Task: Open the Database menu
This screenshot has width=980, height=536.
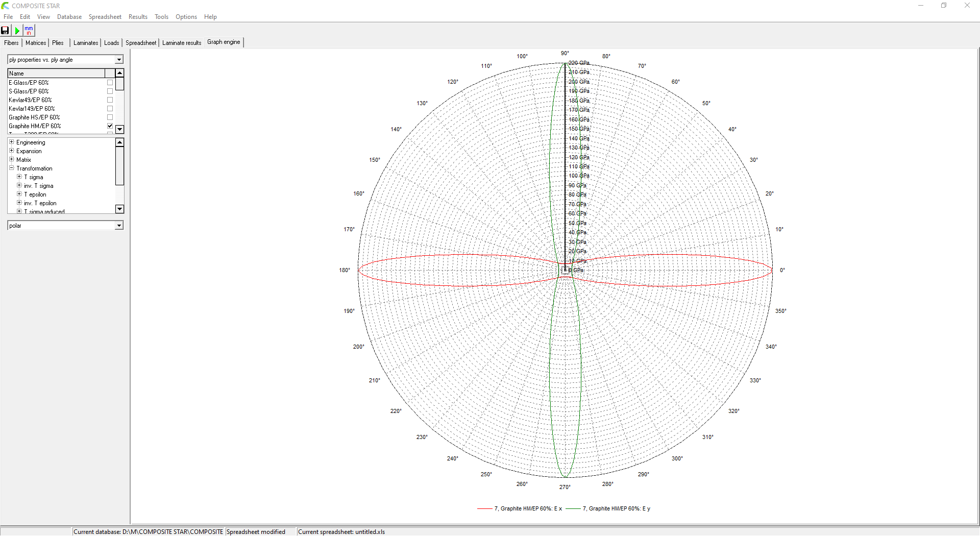Action: pos(69,17)
